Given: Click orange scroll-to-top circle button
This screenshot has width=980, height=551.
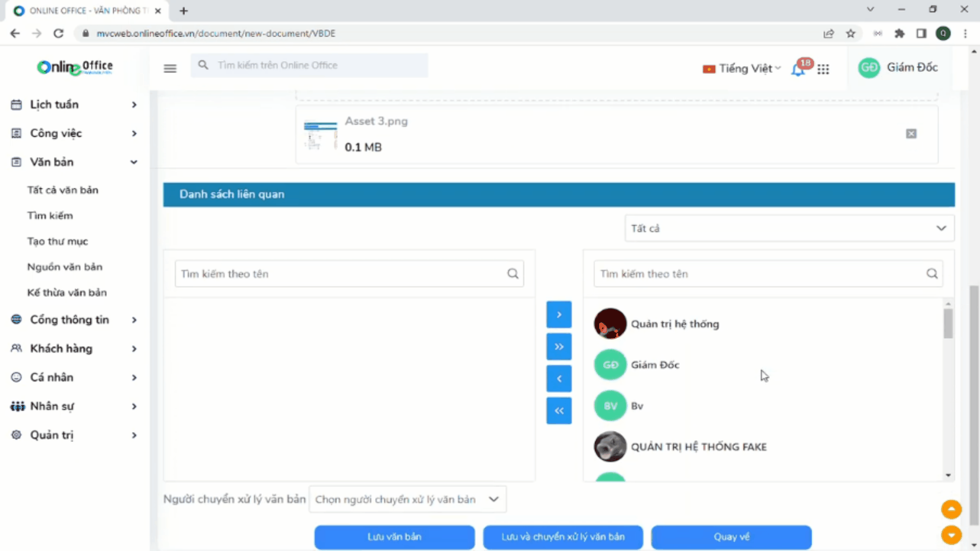Looking at the screenshot, I should click(x=951, y=509).
